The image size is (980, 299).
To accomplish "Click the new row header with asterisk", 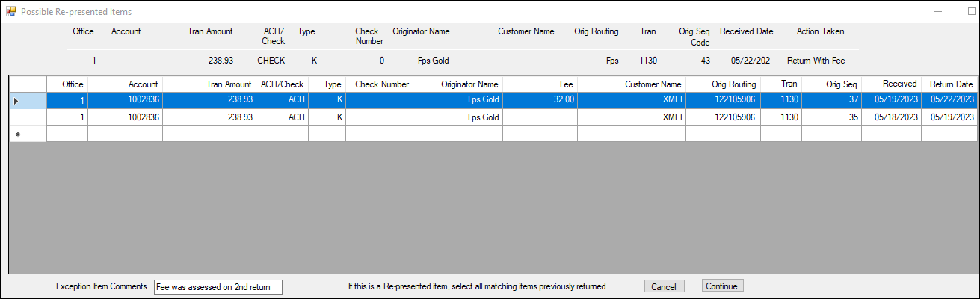I will click(x=28, y=134).
